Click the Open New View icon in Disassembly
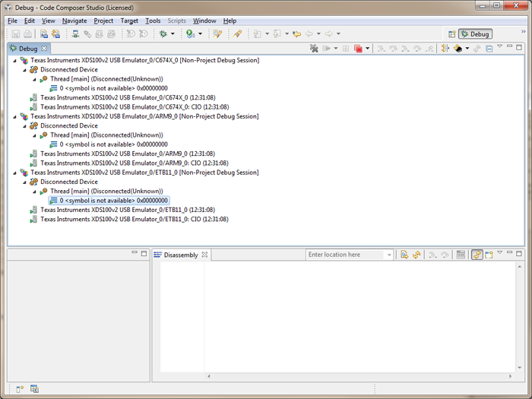Viewport: 532px width, 399px height. tap(489, 255)
